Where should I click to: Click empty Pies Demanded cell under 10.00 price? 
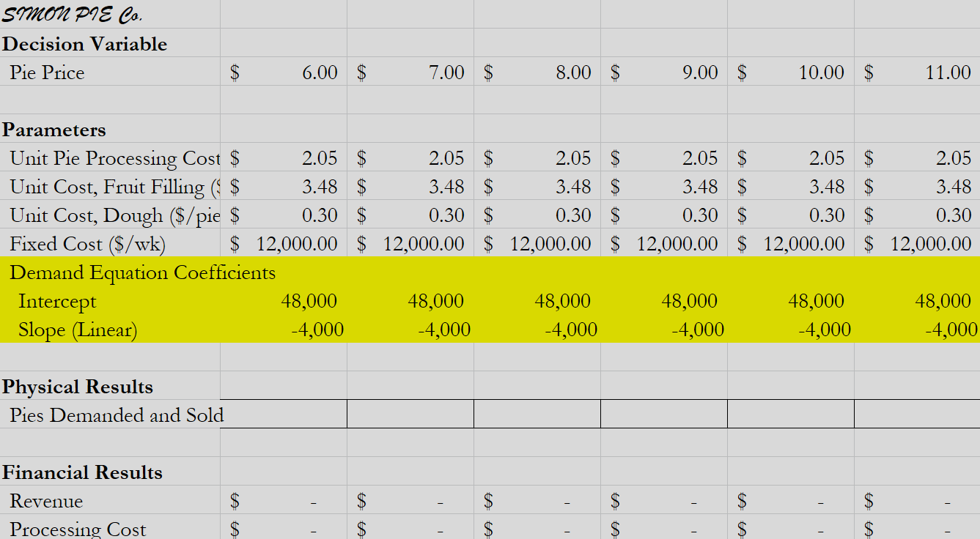coord(791,414)
